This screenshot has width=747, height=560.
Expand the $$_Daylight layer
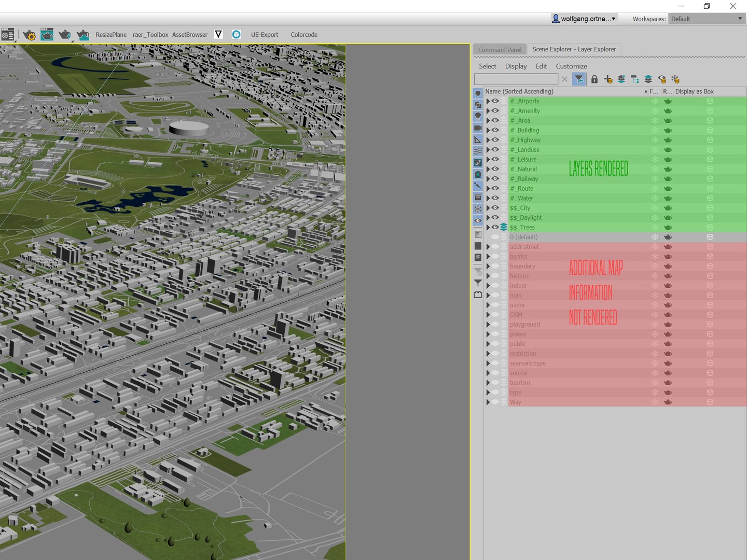point(488,218)
